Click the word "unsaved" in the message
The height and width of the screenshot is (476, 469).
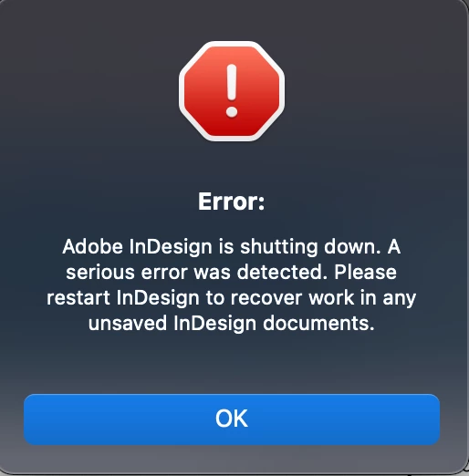128,323
